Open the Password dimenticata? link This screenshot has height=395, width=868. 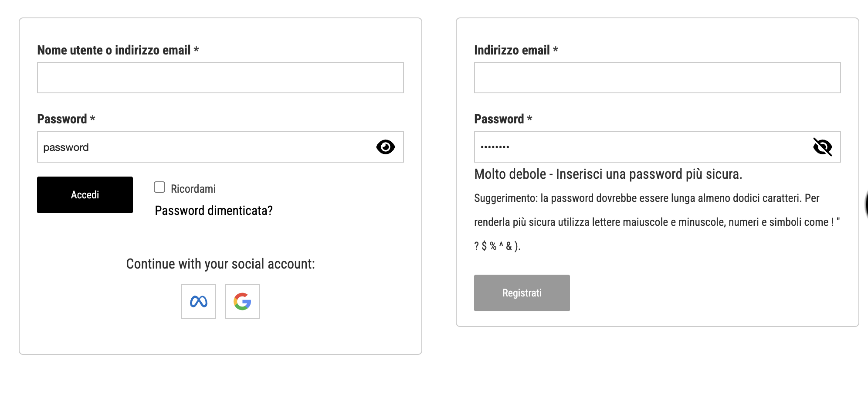click(x=214, y=211)
